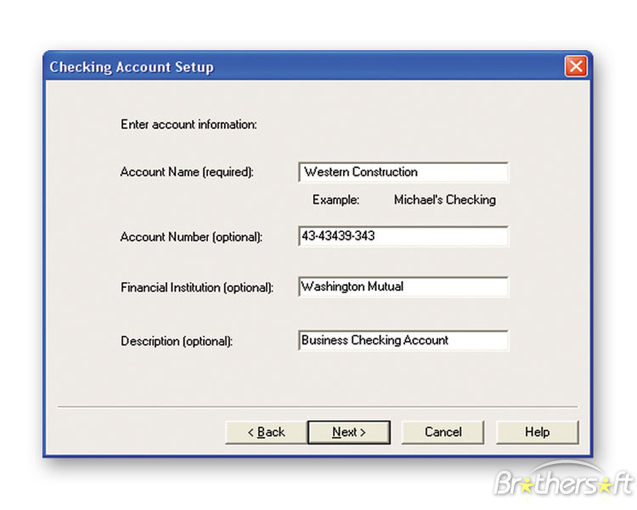
Task: Click the "Example:" hint label
Action: point(336,200)
